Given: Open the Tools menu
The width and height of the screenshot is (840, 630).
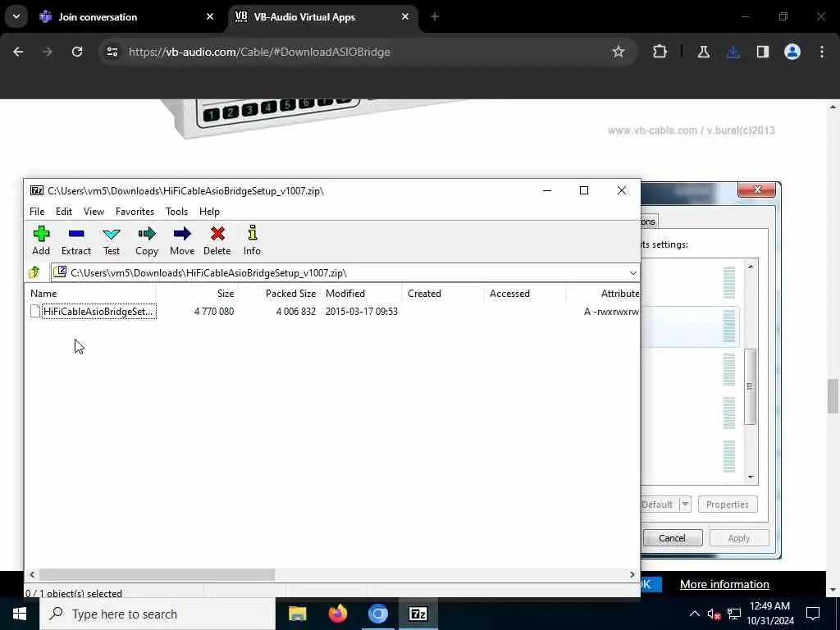Looking at the screenshot, I should tap(177, 212).
